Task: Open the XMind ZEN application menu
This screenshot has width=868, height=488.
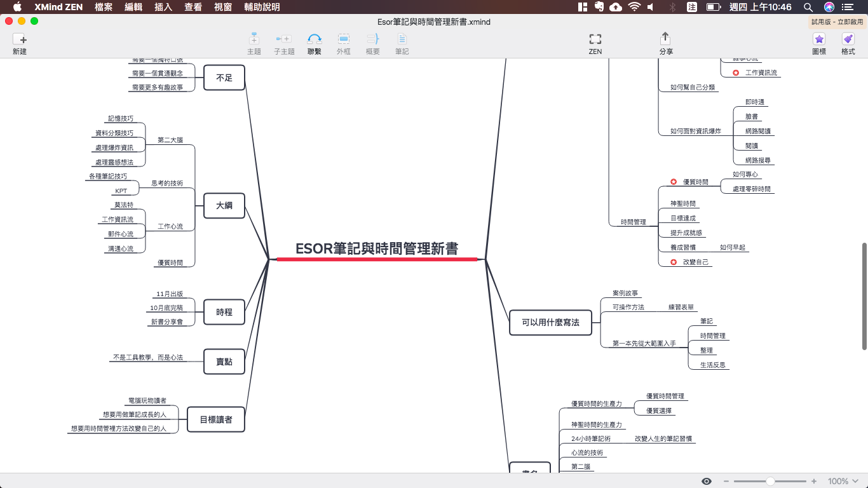Action: click(x=58, y=7)
